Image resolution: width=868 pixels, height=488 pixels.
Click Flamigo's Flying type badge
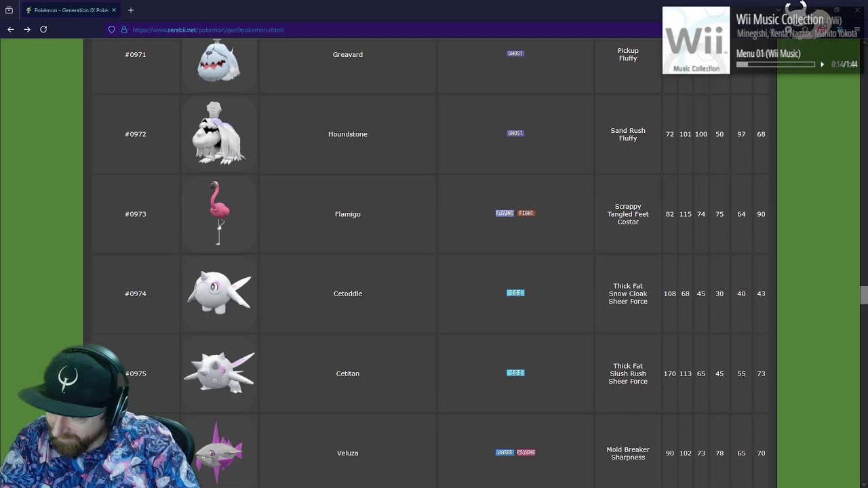pyautogui.click(x=505, y=213)
